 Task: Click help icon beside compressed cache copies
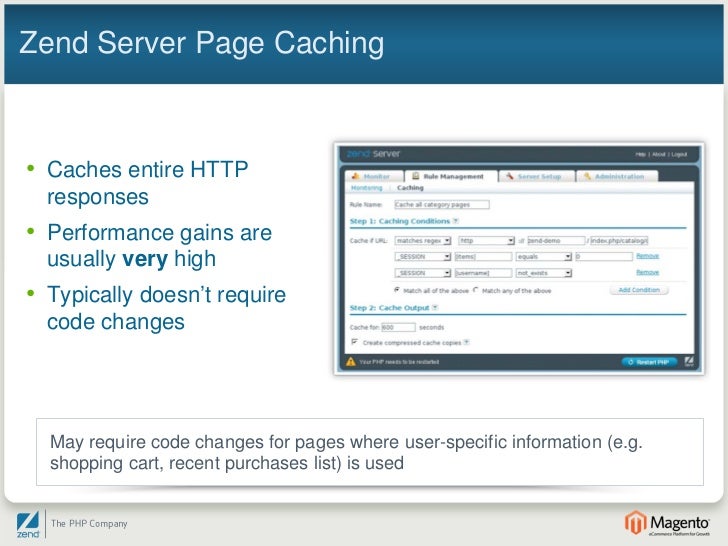click(x=467, y=343)
